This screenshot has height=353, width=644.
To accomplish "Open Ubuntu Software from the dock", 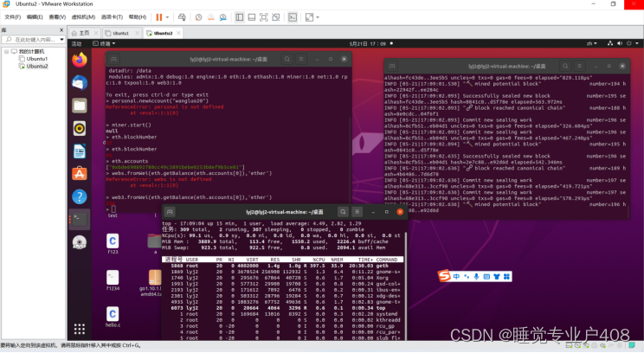I will pos(80,174).
